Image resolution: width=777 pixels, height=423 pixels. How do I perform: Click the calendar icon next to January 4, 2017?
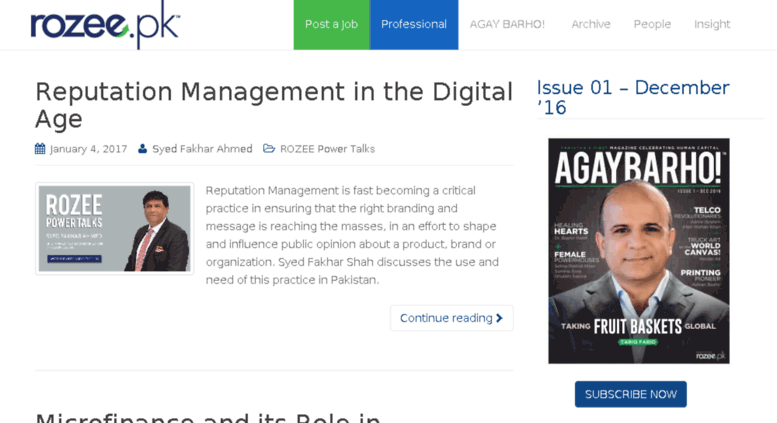coord(40,149)
